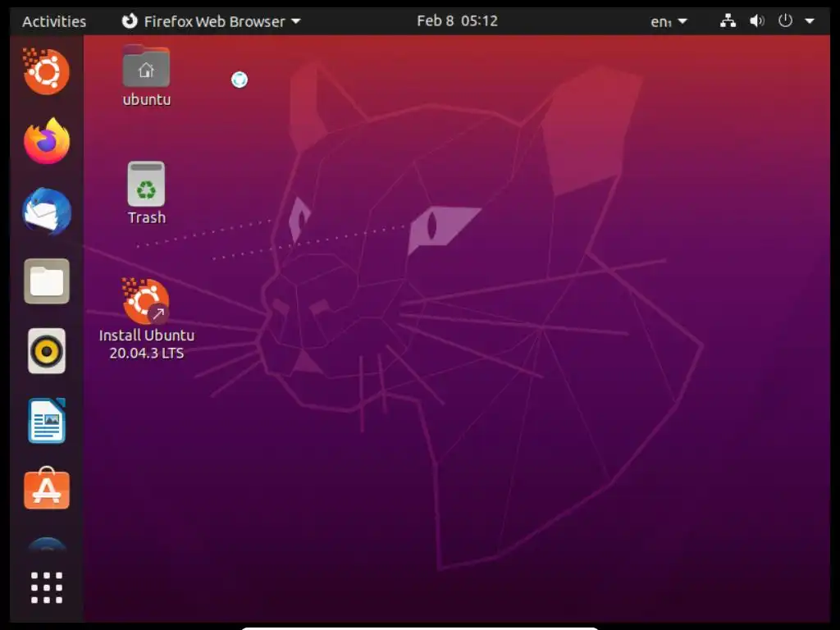Click the Activities button
The height and width of the screenshot is (630, 840).
point(54,21)
